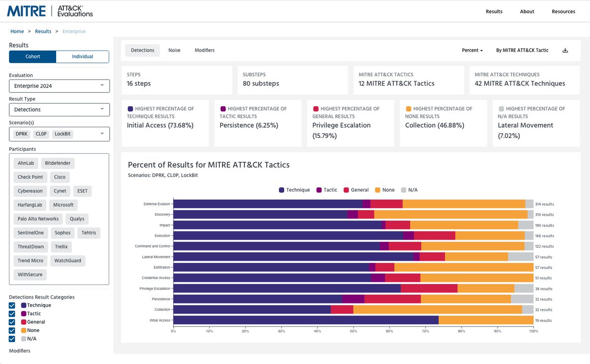590x364 pixels.
Task: Switch to the Noise tab
Action: 175,50
